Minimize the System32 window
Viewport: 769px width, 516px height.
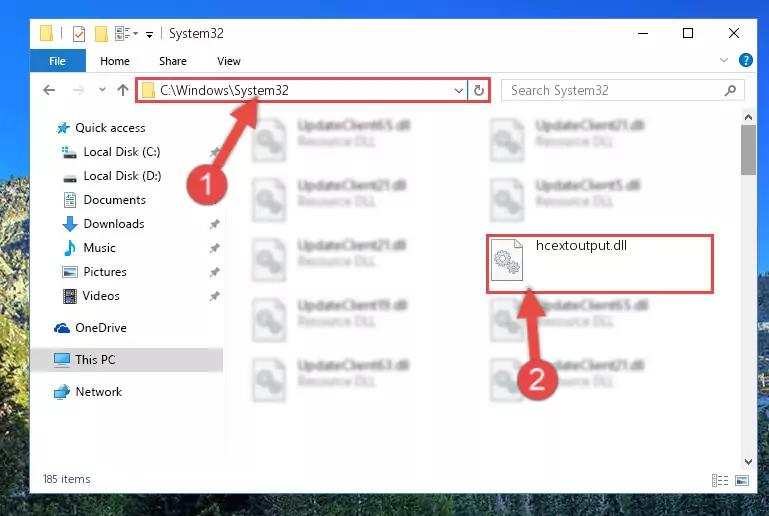point(643,33)
